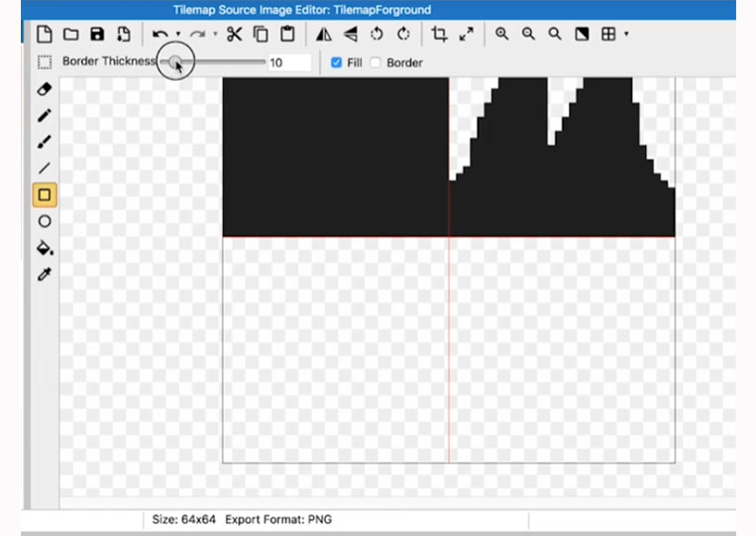The height and width of the screenshot is (536, 756).
Task: Click the export file icon
Action: tap(124, 35)
